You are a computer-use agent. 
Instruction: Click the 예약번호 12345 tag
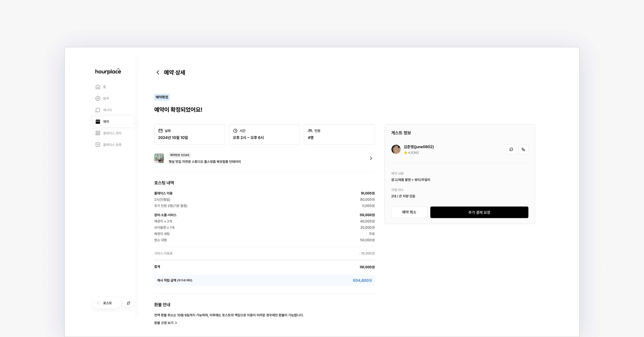pyautogui.click(x=180, y=155)
